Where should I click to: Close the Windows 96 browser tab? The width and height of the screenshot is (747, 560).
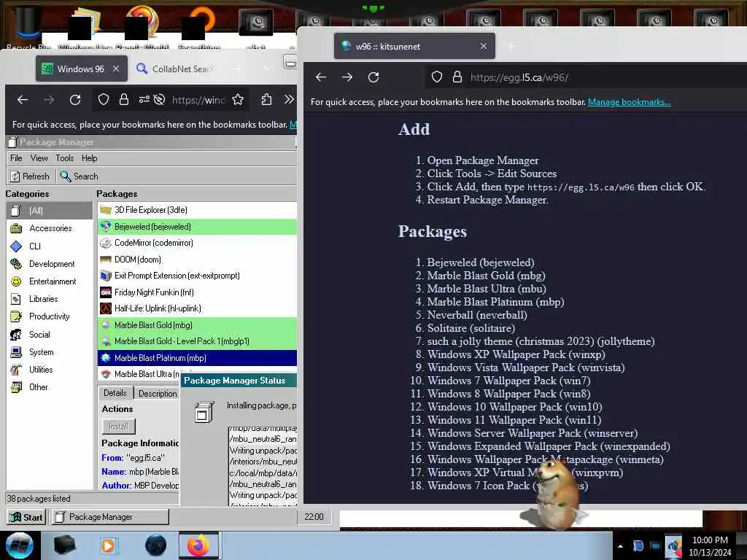click(x=116, y=69)
